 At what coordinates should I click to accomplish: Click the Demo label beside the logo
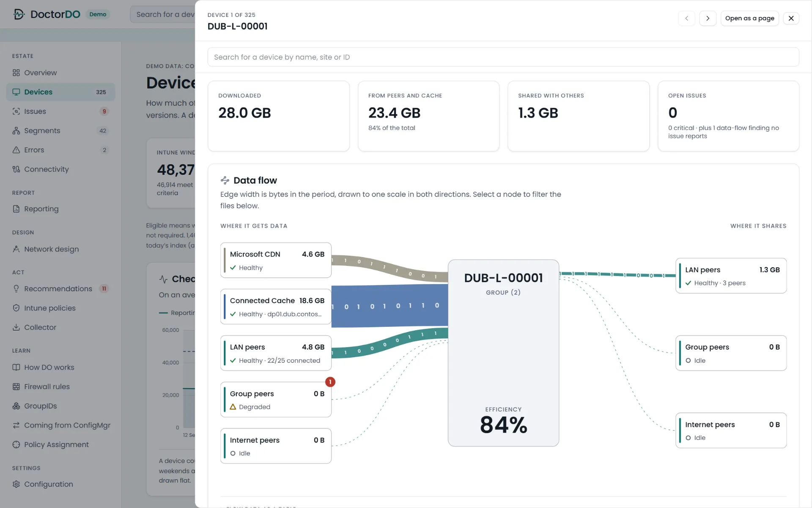pyautogui.click(x=98, y=14)
